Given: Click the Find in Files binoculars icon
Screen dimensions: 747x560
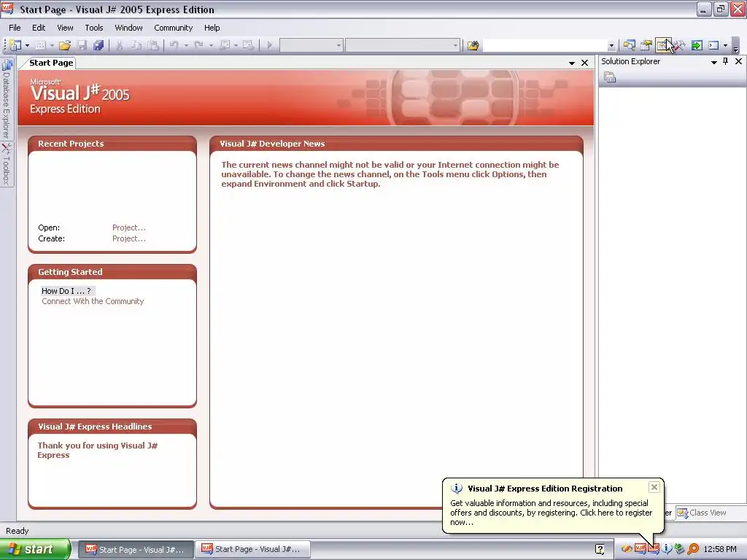Looking at the screenshot, I should 473,45.
